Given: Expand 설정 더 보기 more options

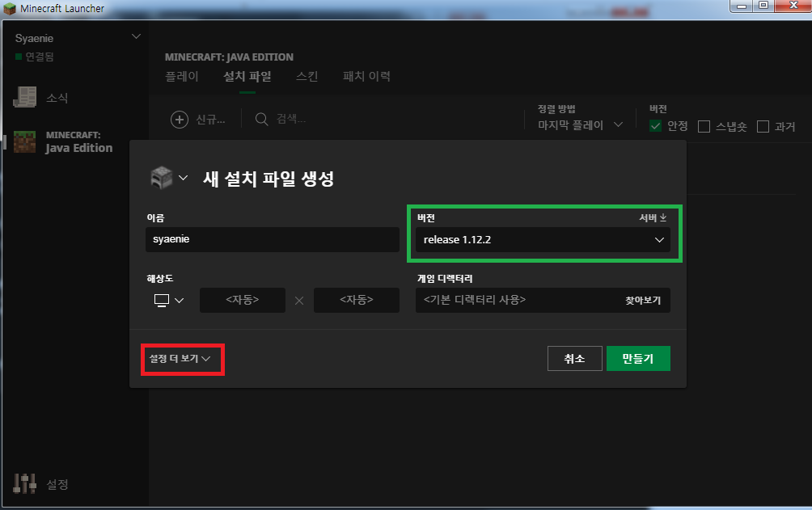Looking at the screenshot, I should pos(180,358).
